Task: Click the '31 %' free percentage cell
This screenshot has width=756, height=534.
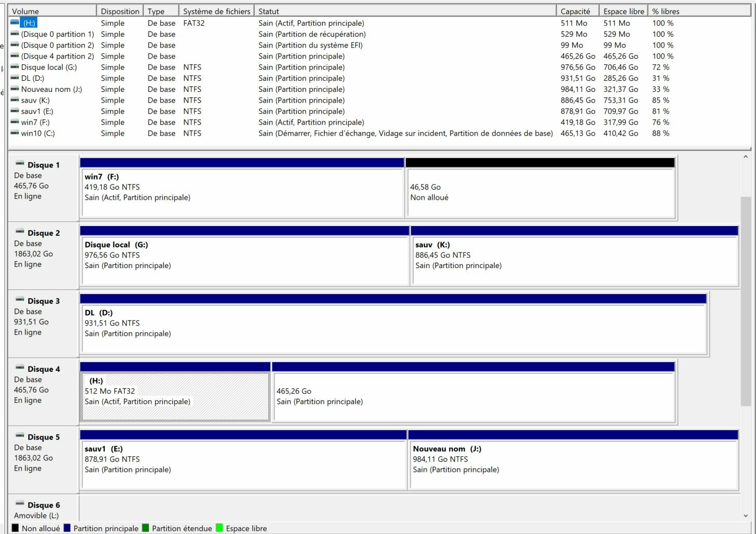Action: pyautogui.click(x=661, y=78)
